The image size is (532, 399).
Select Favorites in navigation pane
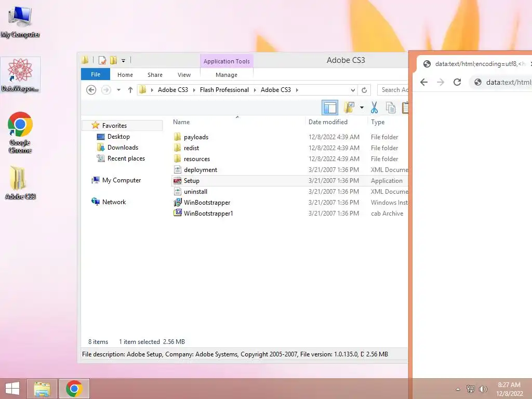pos(122,126)
